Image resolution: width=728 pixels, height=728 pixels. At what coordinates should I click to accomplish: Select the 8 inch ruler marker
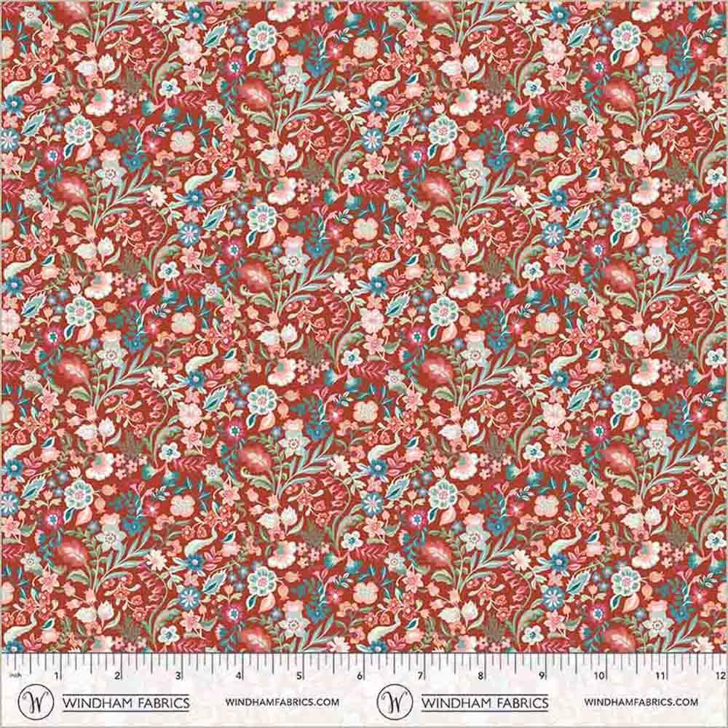[480, 676]
